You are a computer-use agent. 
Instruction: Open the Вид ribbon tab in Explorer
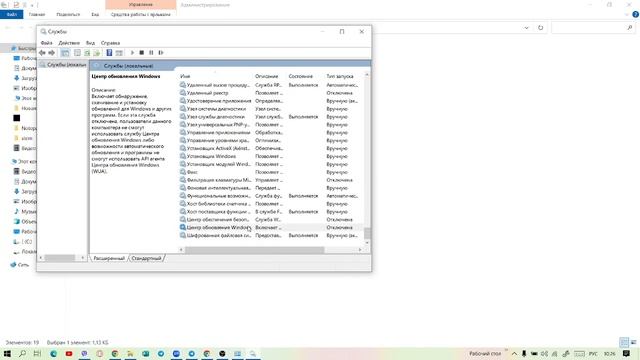click(95, 14)
